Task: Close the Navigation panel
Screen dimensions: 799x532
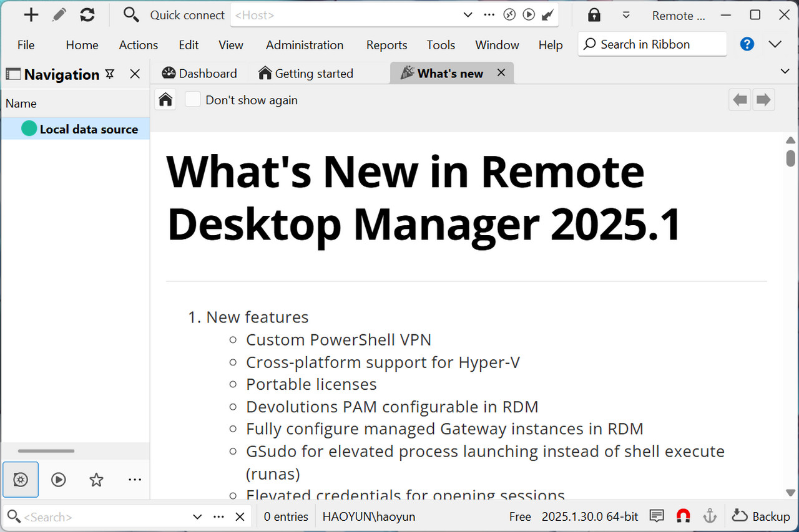Action: tap(135, 74)
